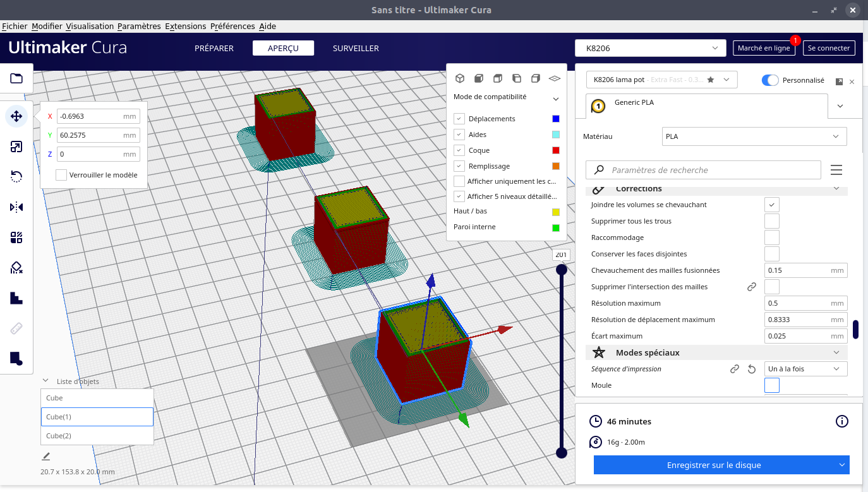Screen dimensions: 868x492
Task: Collapse the Corrections section
Action: coord(836,188)
